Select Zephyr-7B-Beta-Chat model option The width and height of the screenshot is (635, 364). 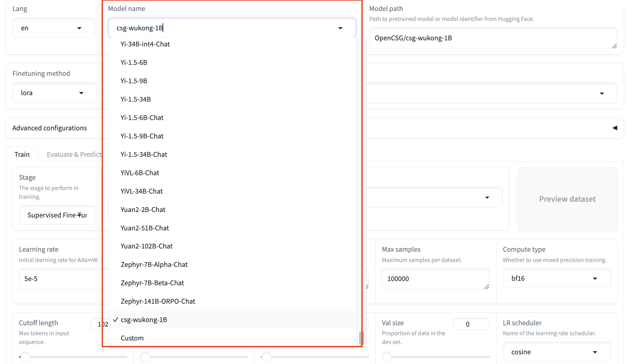coord(152,283)
